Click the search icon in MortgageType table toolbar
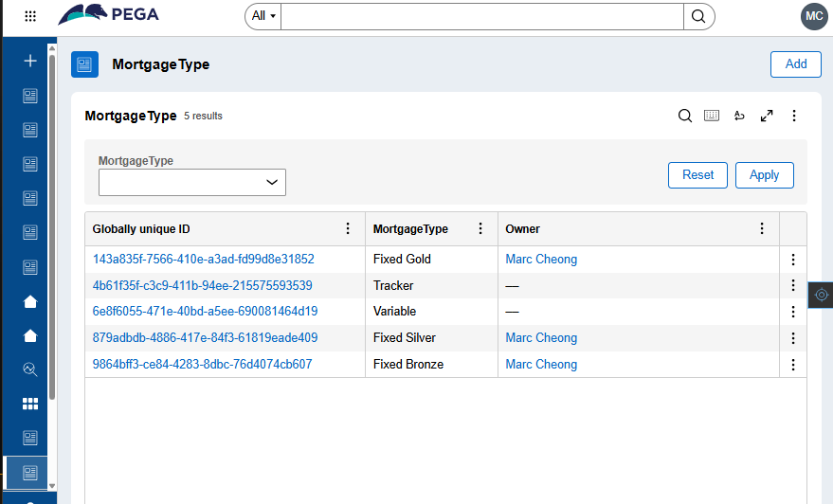Viewport: 833px width, 504px height. [x=685, y=116]
